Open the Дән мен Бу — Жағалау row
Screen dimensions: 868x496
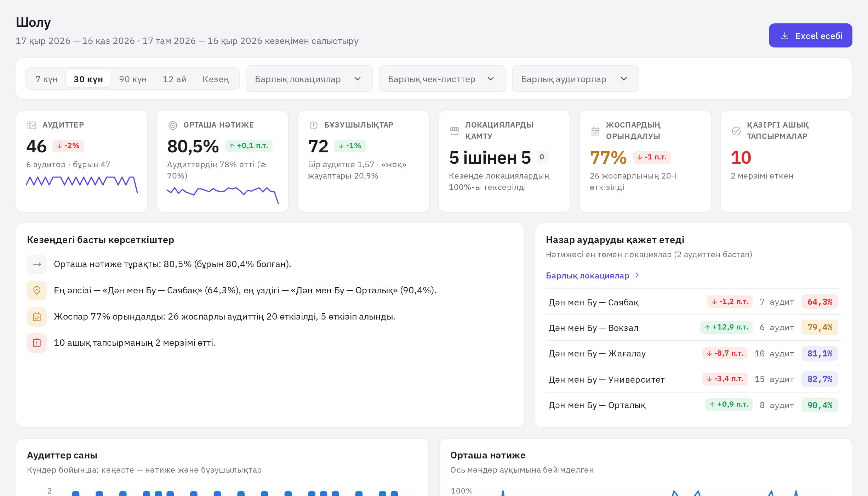693,353
